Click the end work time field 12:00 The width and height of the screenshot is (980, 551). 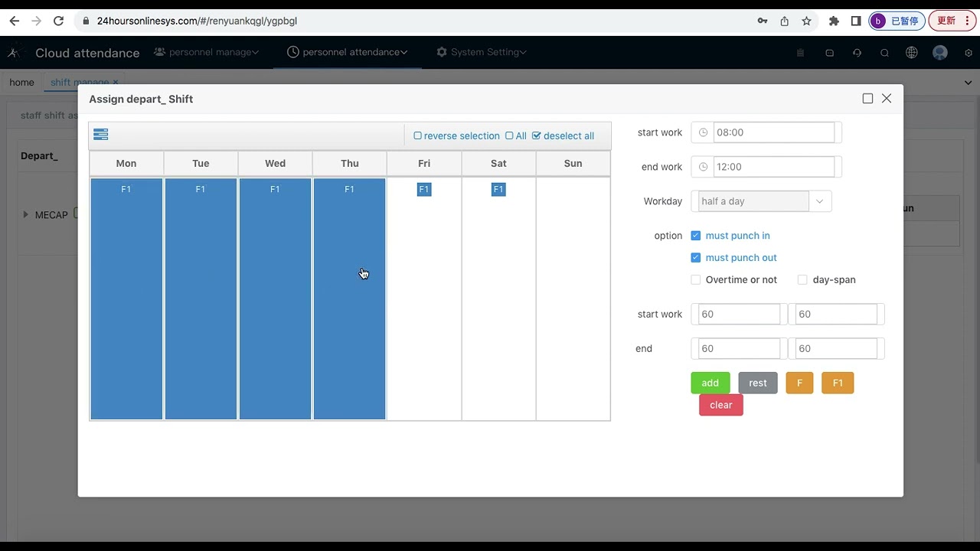[x=774, y=167]
